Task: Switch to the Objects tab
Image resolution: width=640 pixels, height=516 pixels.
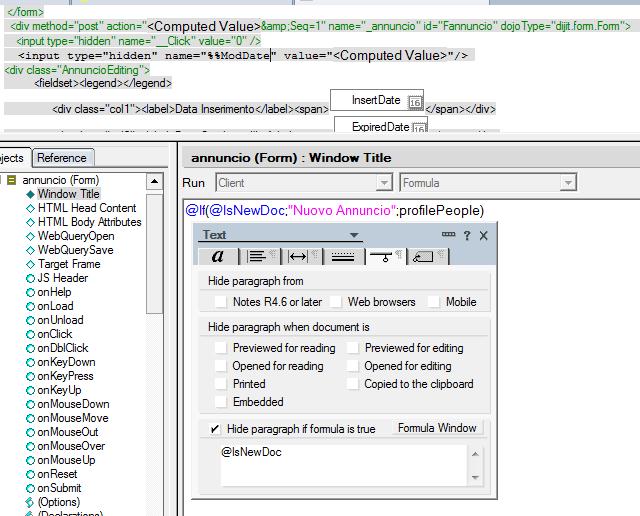Action: click(x=13, y=158)
